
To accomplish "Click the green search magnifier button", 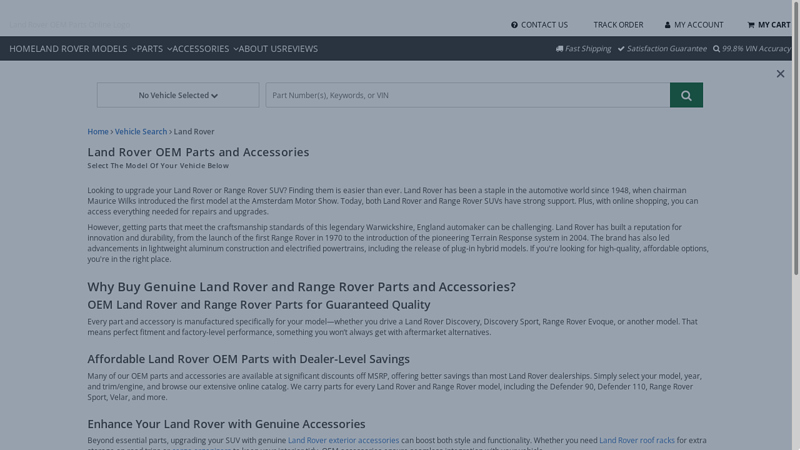I will point(686,95).
